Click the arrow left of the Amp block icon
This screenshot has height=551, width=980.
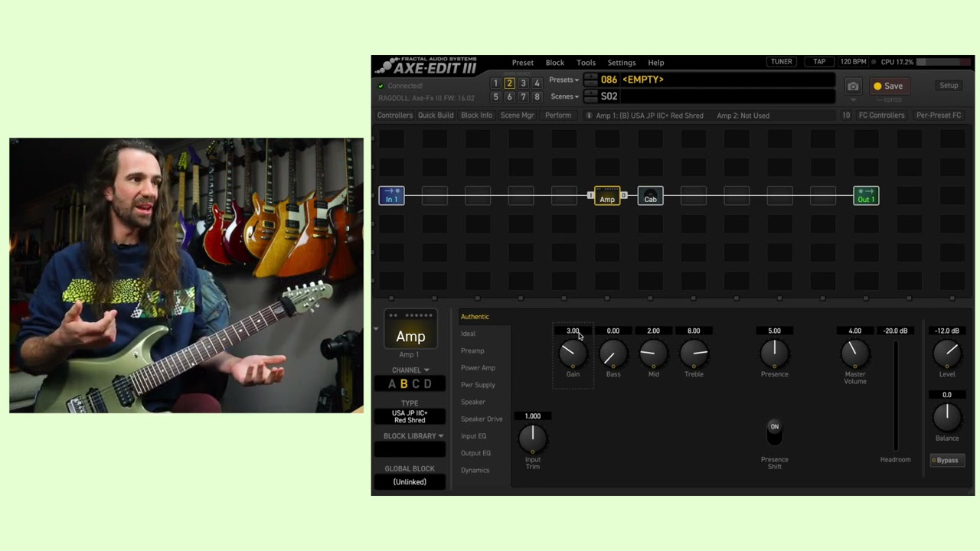376,329
